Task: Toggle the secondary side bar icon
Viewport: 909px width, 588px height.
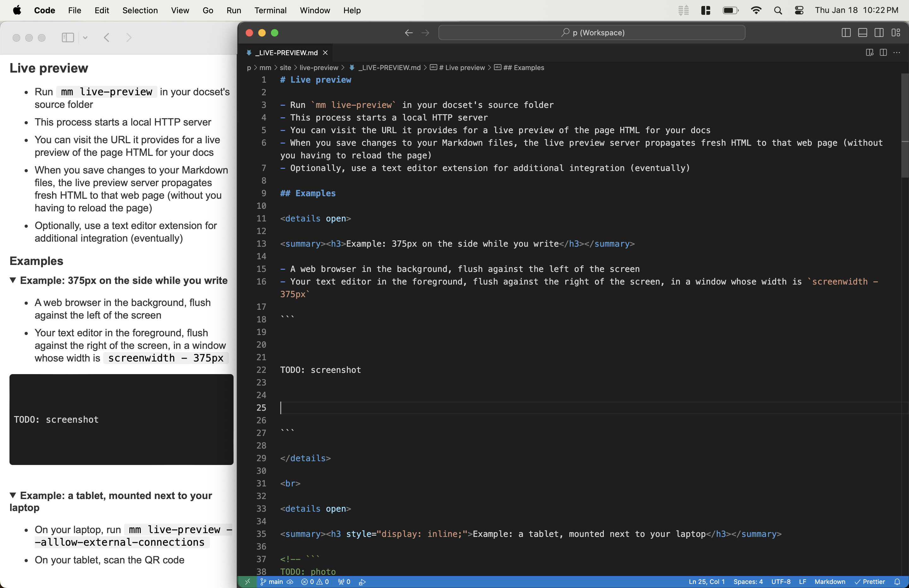Action: pyautogui.click(x=879, y=33)
